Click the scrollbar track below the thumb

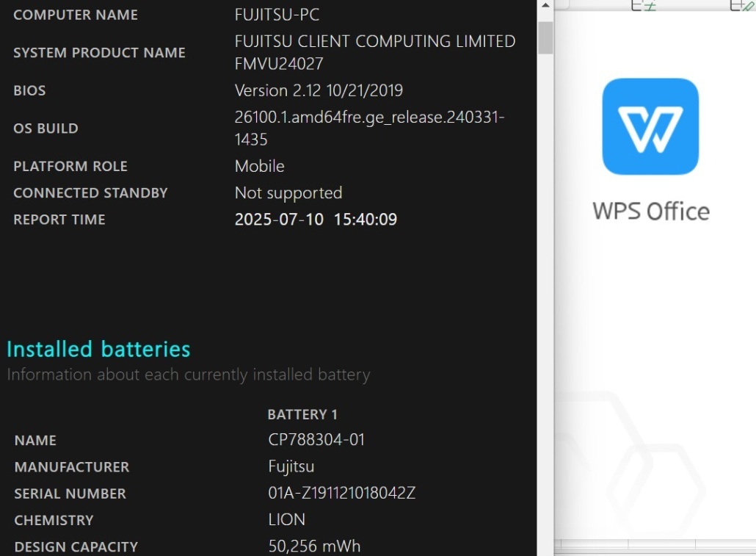[x=545, y=294]
